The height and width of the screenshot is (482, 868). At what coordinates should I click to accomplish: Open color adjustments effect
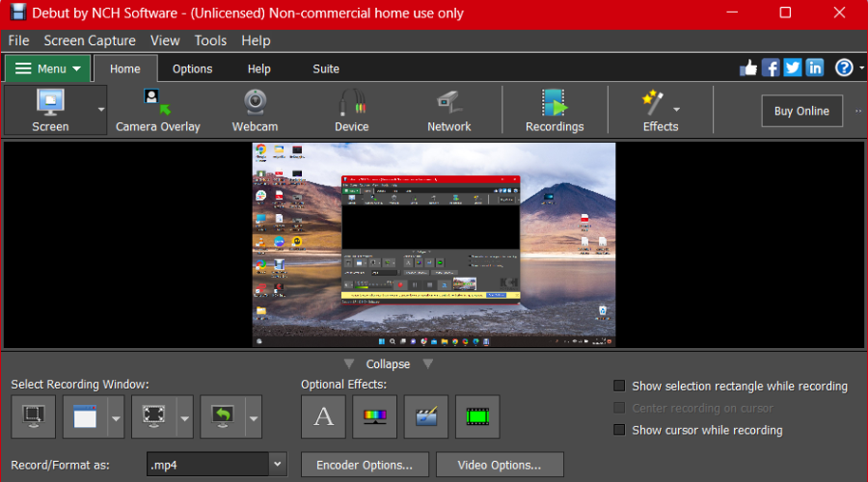tap(375, 416)
